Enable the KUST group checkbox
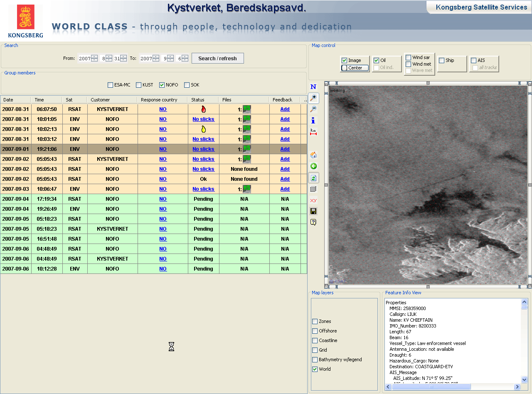This screenshot has height=394, width=532. tap(138, 85)
